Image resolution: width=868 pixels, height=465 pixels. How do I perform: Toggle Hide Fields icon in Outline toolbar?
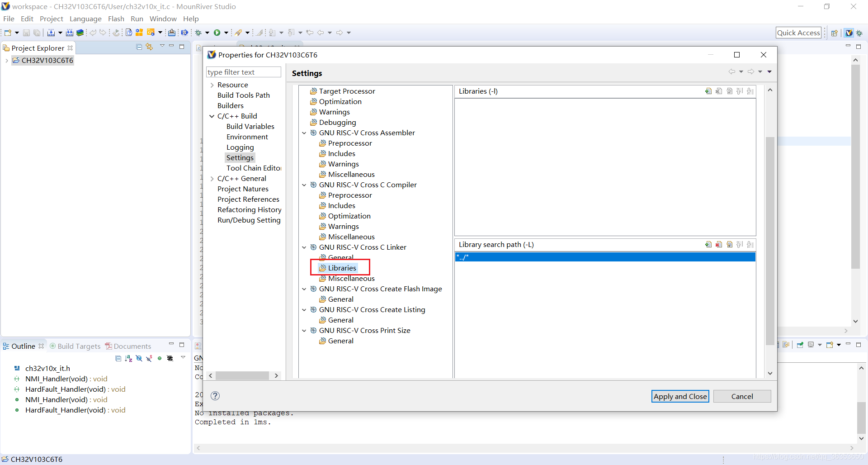pyautogui.click(x=139, y=358)
